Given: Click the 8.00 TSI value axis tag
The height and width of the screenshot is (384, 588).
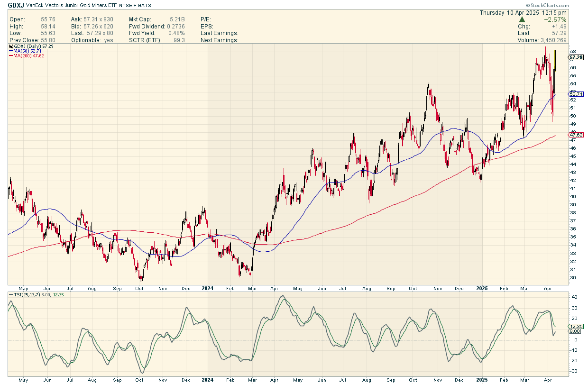Looking at the screenshot, I should (x=575, y=331).
